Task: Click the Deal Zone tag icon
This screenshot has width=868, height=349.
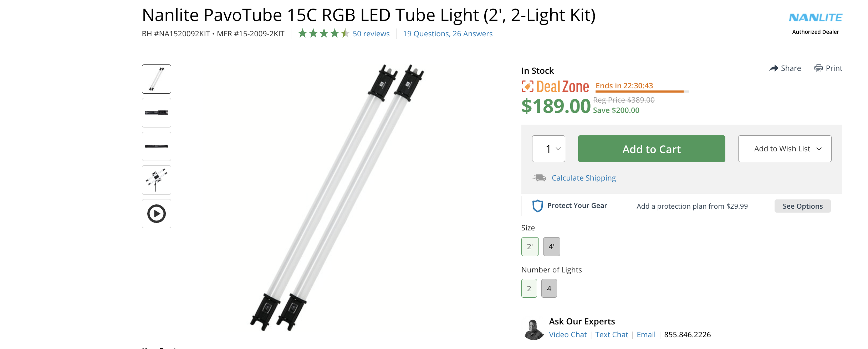Action: click(527, 87)
